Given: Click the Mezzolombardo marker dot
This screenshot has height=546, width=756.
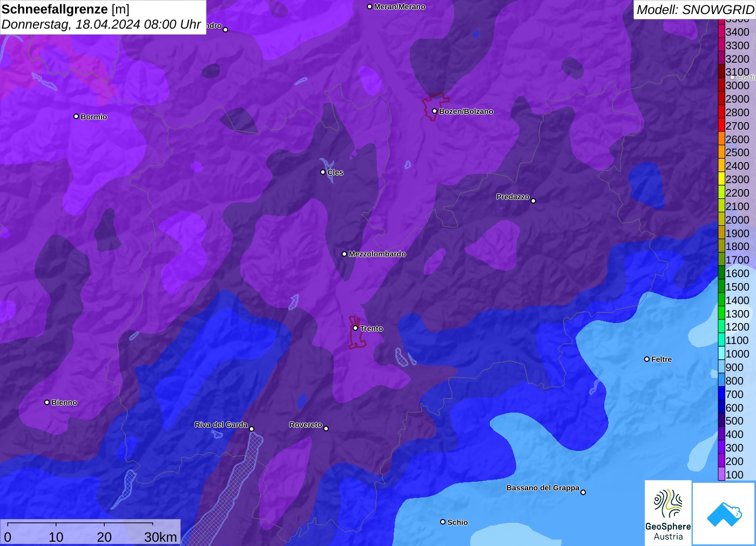Looking at the screenshot, I should [345, 254].
